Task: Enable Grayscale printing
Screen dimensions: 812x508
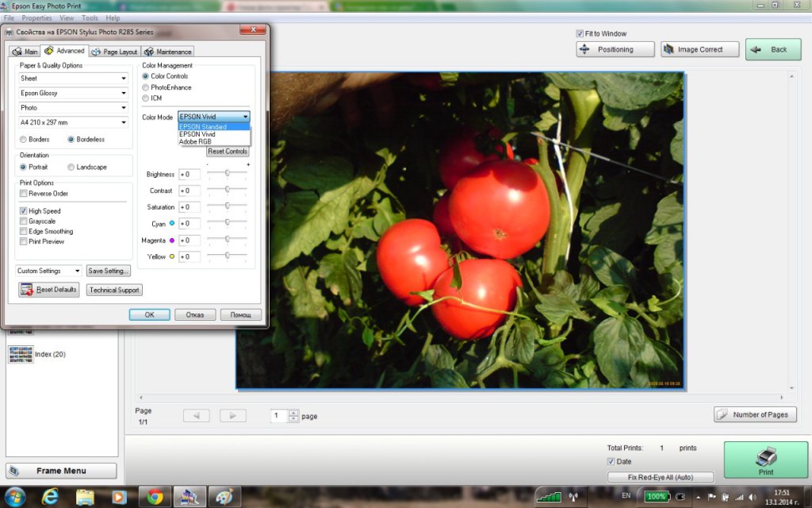Action: [23, 221]
